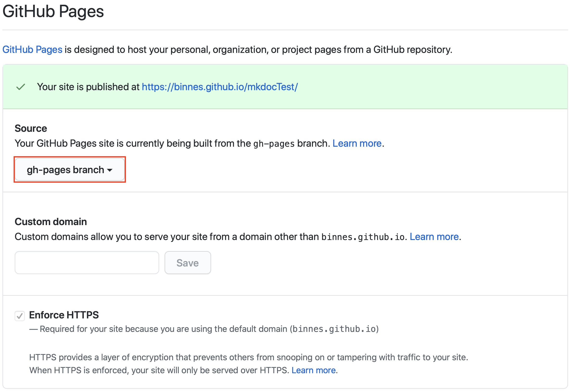Click '(binnes.github.io)' in the HTTPS required note
Image resolution: width=570 pixels, height=392 pixels.
(334, 329)
